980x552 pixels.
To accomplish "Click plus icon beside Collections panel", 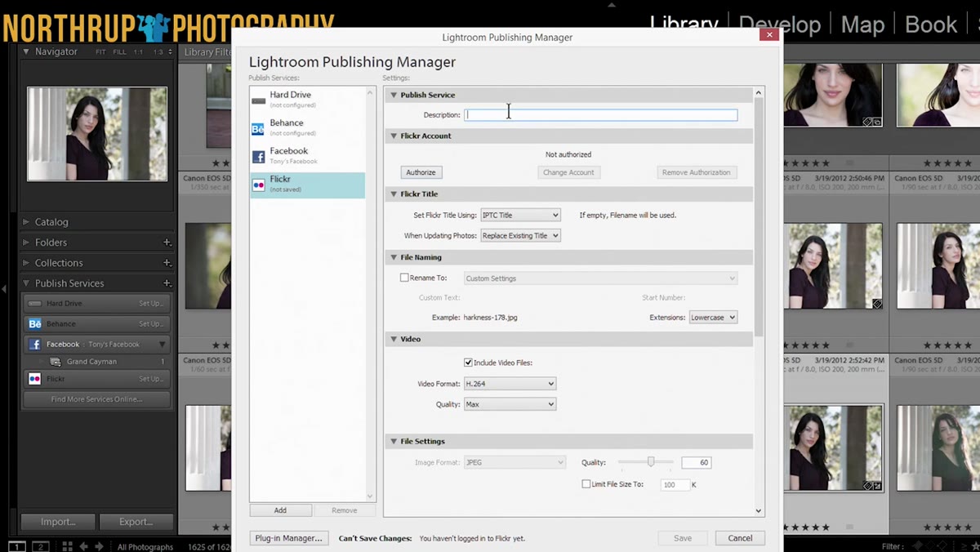I will click(167, 263).
